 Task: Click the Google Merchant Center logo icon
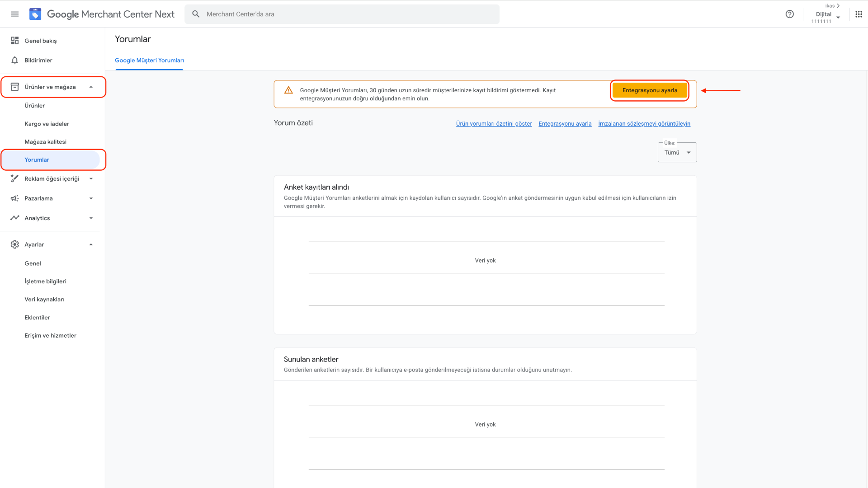coord(35,14)
